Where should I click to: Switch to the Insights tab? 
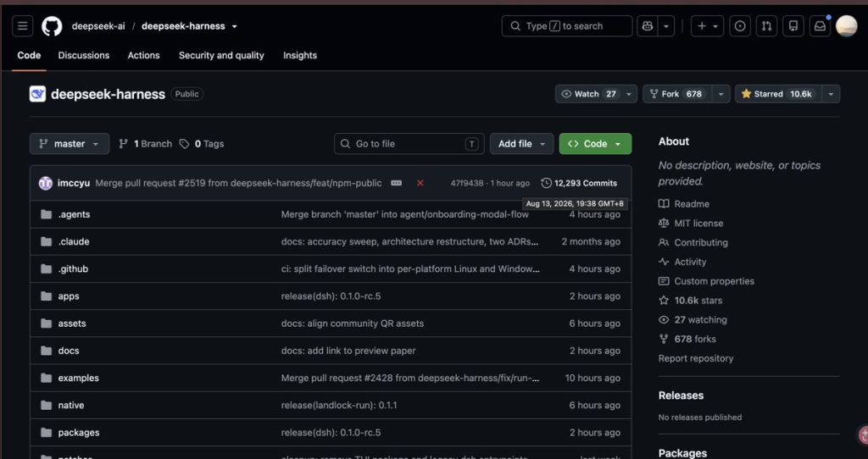pos(300,55)
